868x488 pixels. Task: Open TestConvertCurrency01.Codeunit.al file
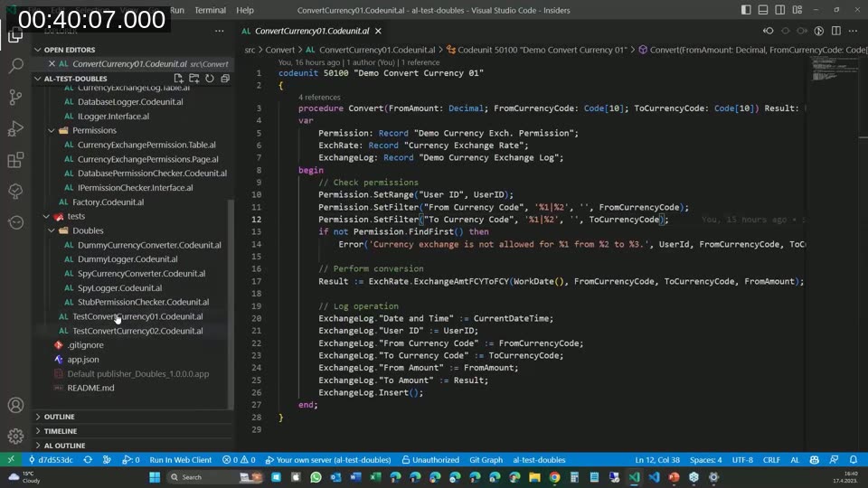pos(137,316)
